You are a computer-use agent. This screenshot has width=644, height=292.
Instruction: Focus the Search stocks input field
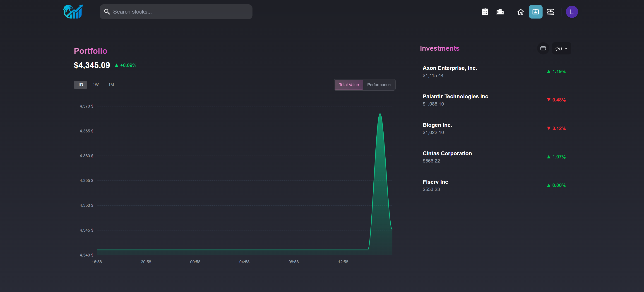coord(180,12)
